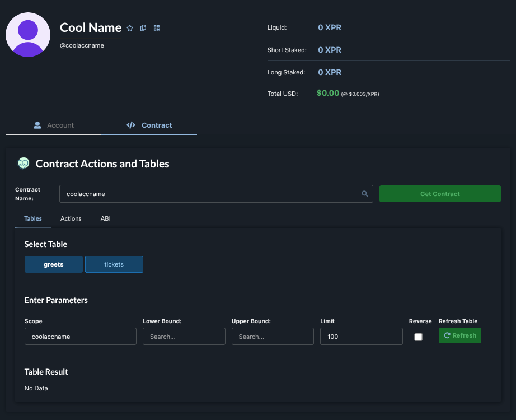Screen dimensions: 516x420
Task: Switch to the ABI tab
Action: (105, 218)
